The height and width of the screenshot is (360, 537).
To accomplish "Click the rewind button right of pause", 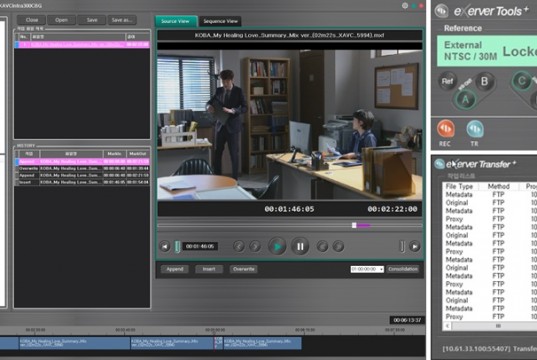I will pyautogui.click(x=322, y=246).
